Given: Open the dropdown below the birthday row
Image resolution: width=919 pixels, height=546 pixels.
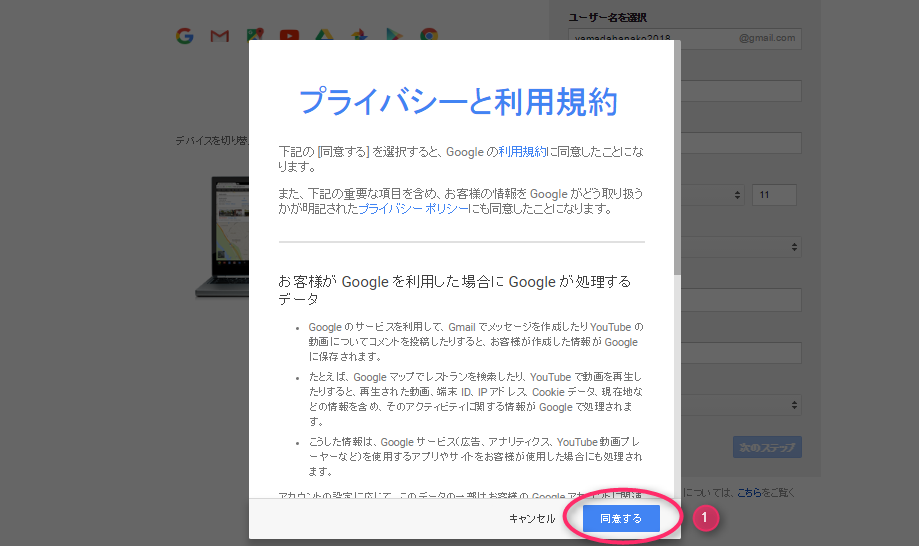Looking at the screenshot, I should coord(741,247).
